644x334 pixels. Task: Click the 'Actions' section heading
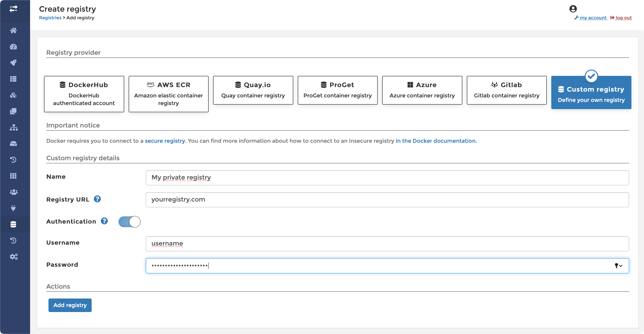coord(58,287)
